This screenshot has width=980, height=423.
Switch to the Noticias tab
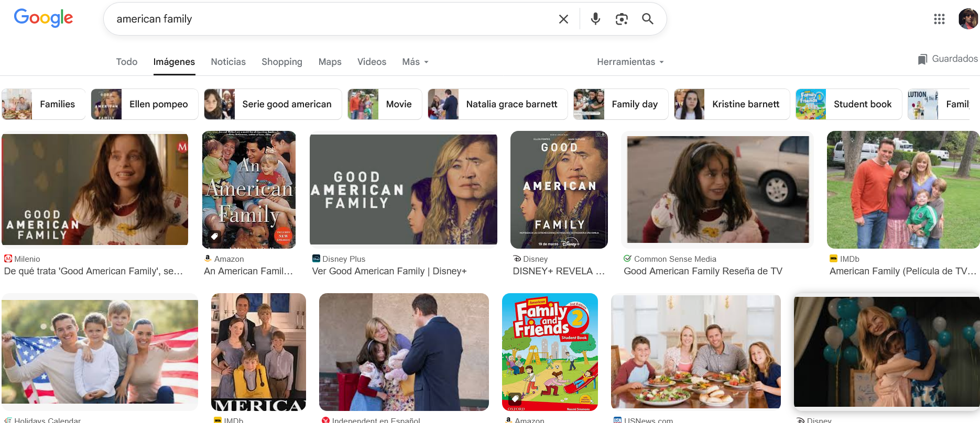pos(228,62)
